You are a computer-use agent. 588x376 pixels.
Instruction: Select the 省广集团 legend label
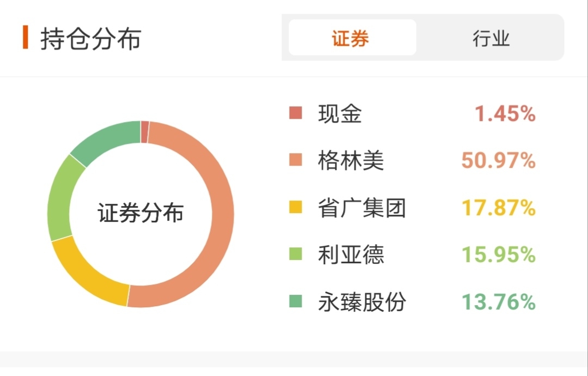[362, 208]
